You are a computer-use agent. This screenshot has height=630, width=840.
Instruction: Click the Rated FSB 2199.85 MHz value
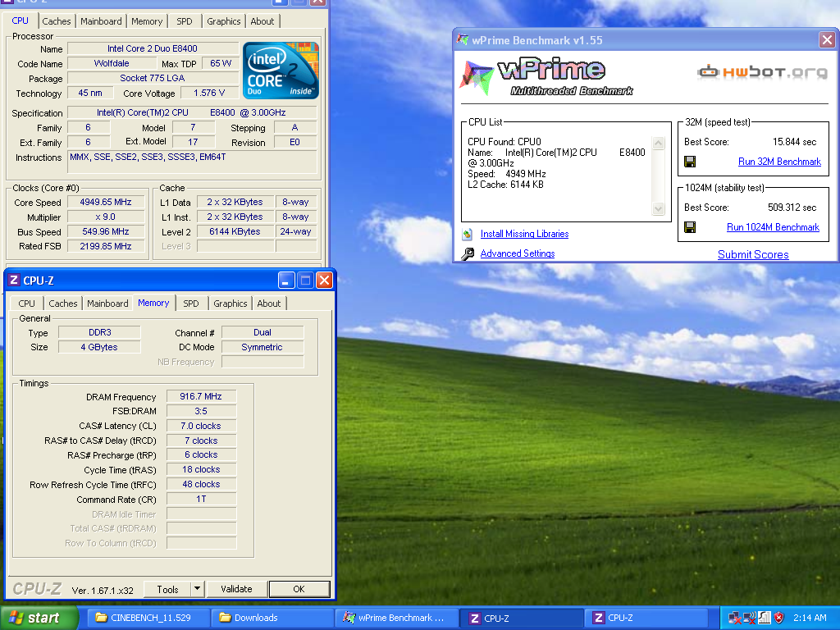coord(106,246)
